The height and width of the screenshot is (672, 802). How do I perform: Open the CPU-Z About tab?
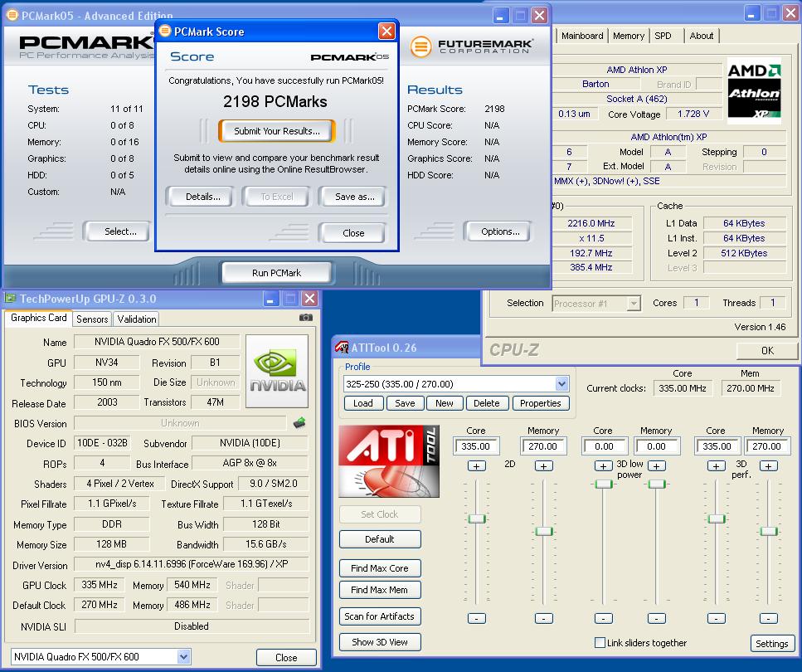click(702, 36)
